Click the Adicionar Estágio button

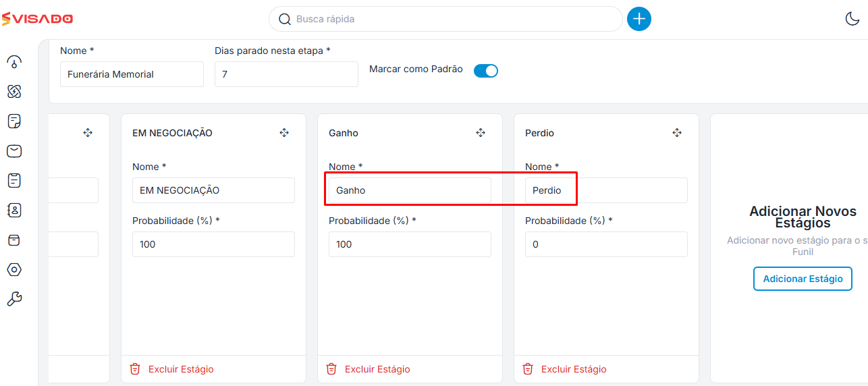803,279
